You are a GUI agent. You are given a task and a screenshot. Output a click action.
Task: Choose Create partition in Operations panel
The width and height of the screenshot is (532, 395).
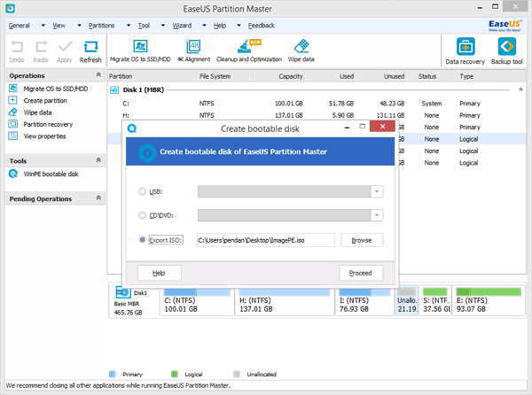(45, 101)
